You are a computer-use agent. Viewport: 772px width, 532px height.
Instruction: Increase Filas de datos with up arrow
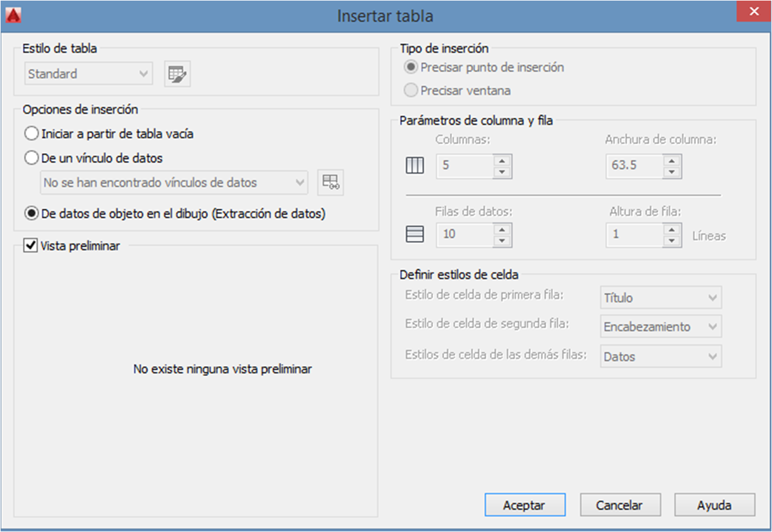(x=502, y=230)
